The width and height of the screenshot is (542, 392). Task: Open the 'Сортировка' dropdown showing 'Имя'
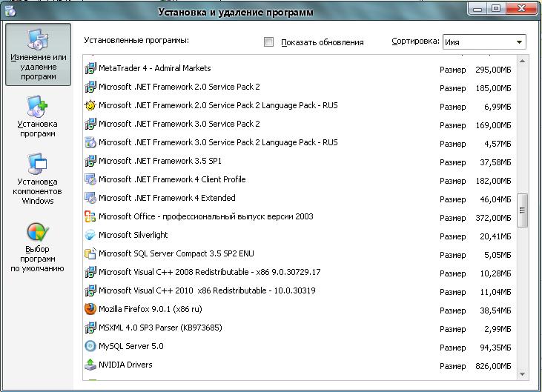(484, 42)
